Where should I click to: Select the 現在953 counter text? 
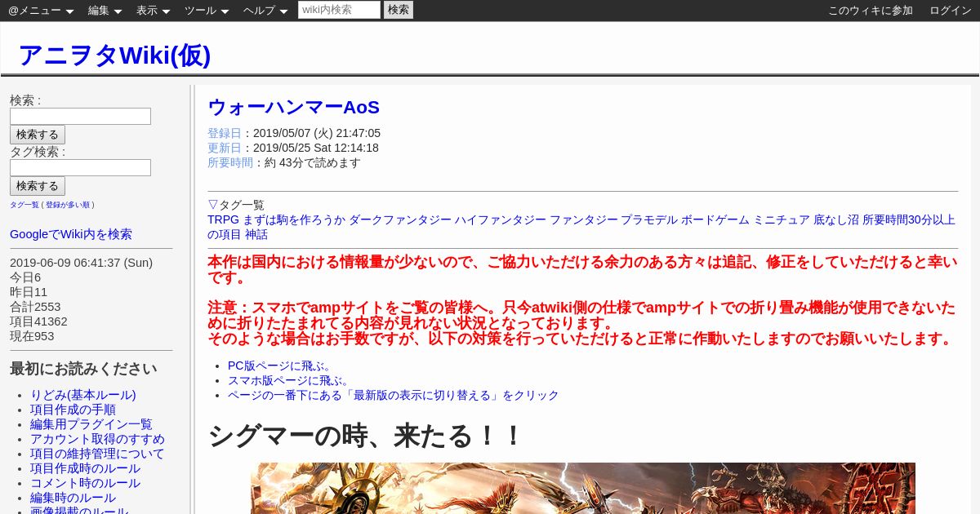[x=32, y=336]
